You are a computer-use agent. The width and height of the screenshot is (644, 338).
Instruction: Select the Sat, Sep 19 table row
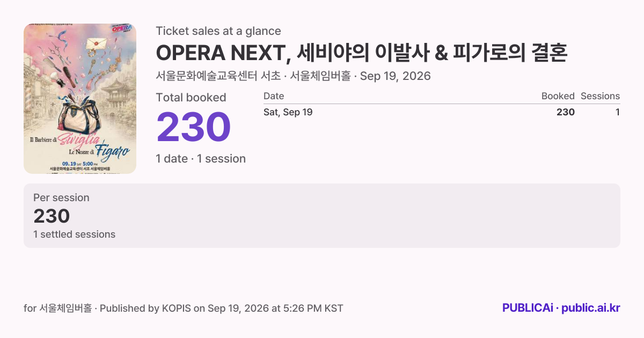(x=442, y=112)
